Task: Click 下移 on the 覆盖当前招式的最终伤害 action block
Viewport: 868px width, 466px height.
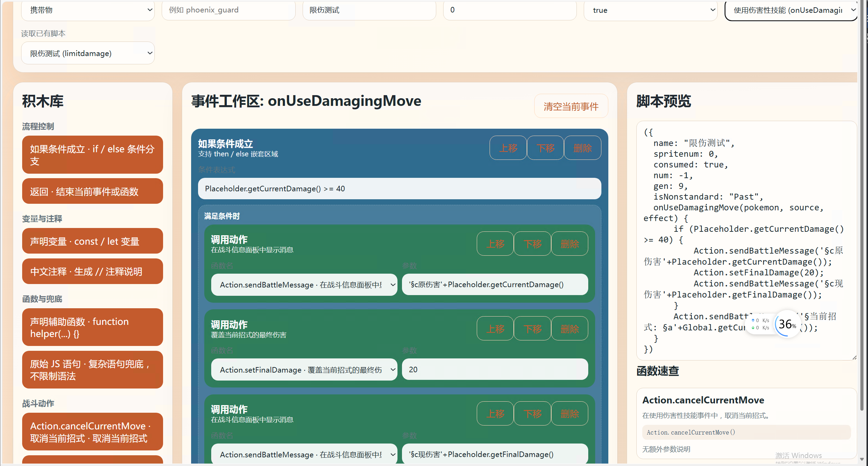Action: pos(533,329)
